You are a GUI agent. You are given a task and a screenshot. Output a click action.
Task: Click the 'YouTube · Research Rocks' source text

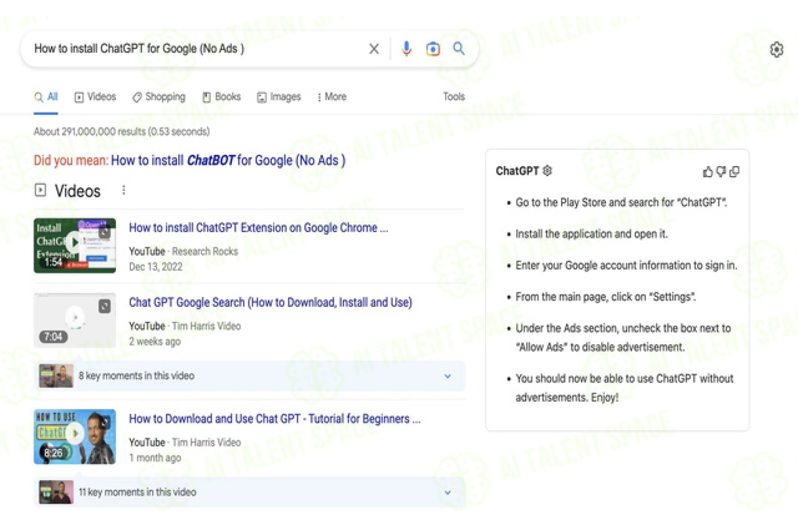pos(184,251)
